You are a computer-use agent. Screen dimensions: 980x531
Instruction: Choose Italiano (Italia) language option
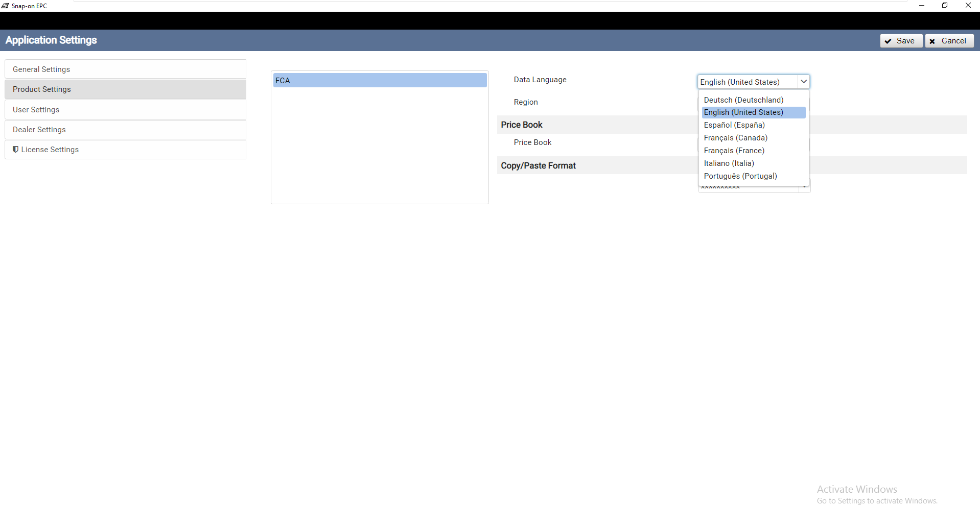tap(754, 163)
